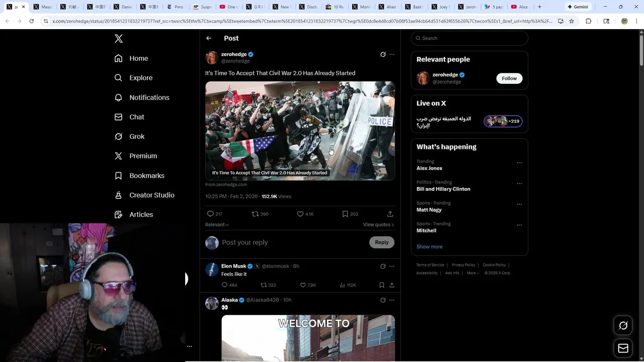Click Elon Musk's name on the reply
644x362 pixels.
pyautogui.click(x=233, y=266)
